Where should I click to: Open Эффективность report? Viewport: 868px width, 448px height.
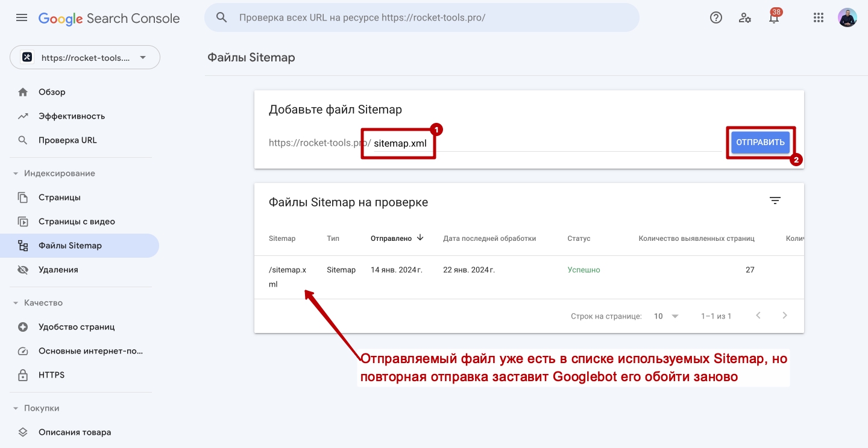tap(80, 116)
